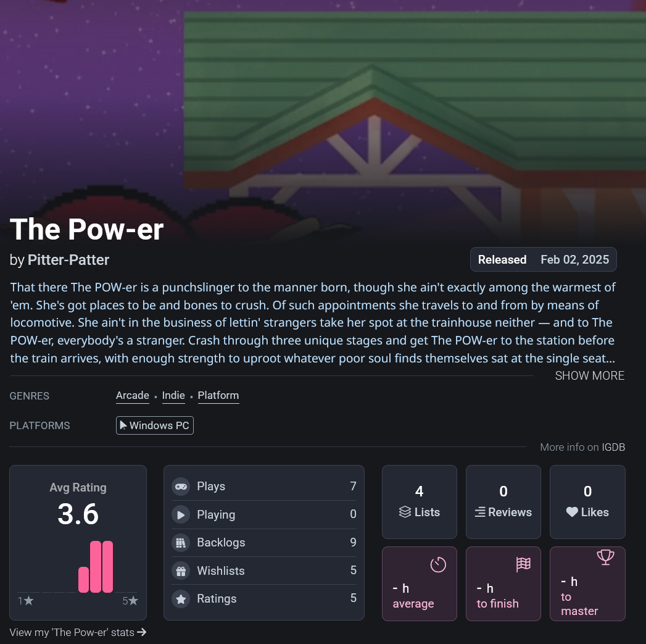
Task: Click the Ratings star icon
Action: (x=181, y=599)
